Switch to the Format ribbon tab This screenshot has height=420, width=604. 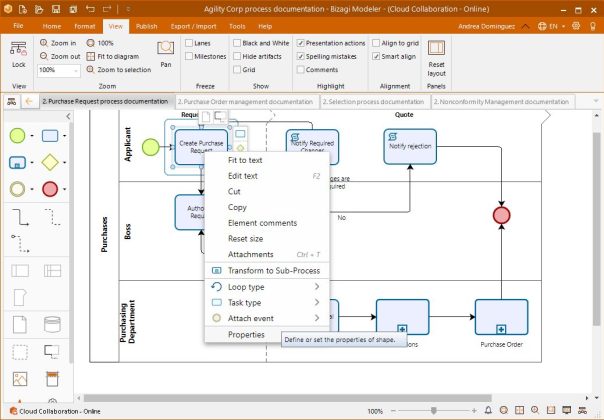coord(85,26)
